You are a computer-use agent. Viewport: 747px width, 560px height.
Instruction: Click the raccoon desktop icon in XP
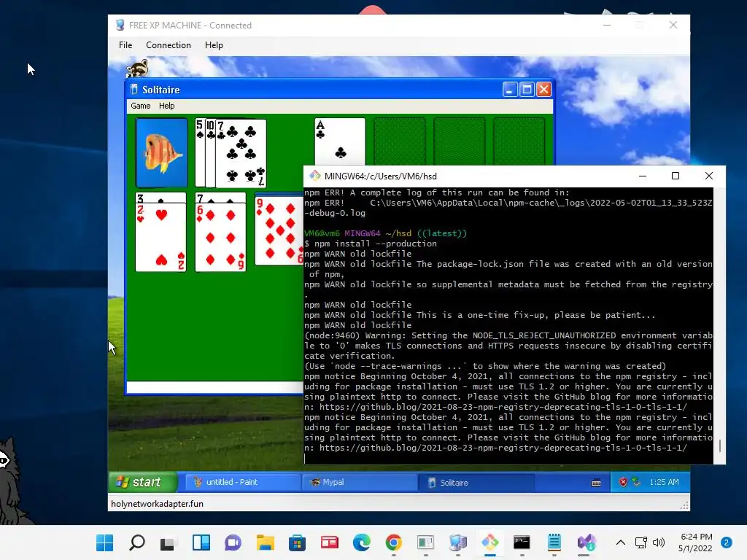(138, 68)
